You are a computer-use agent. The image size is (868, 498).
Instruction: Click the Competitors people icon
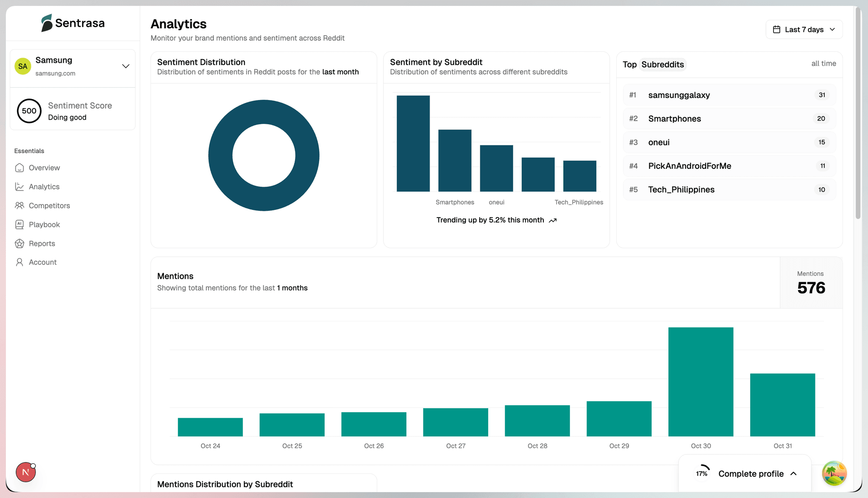click(19, 205)
